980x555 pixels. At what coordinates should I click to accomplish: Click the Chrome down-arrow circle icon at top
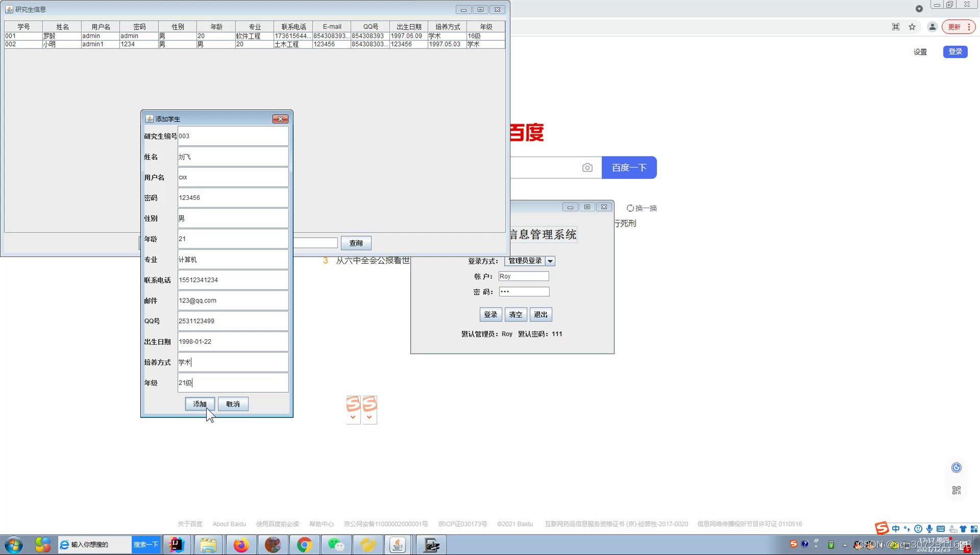tap(919, 9)
